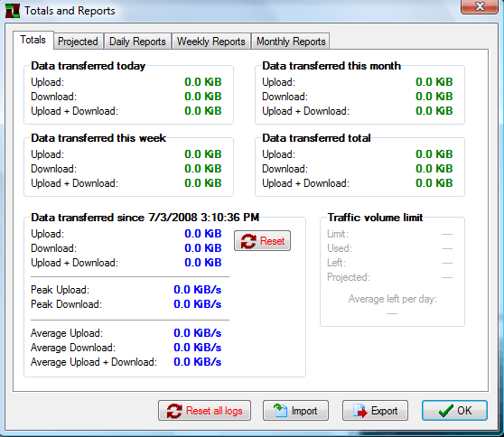Confirm with the OK button
Screen dimensions: 504x437
[454, 411]
